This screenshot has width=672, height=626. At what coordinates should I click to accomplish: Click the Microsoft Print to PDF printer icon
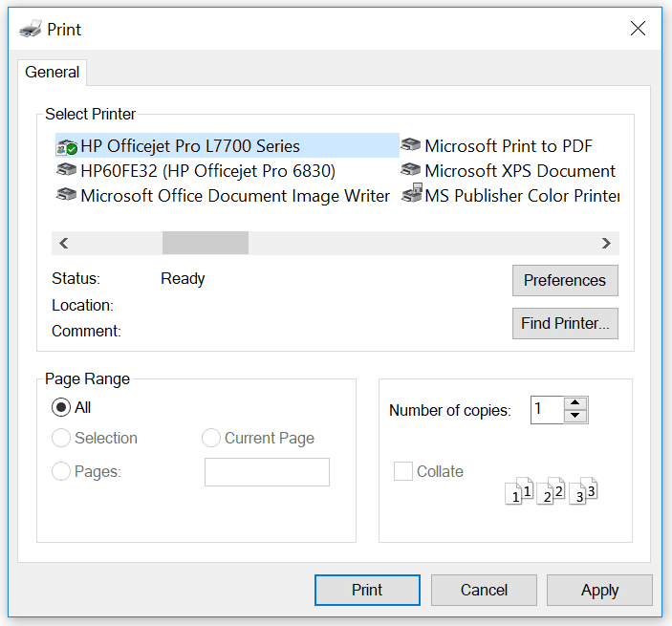[x=411, y=145]
